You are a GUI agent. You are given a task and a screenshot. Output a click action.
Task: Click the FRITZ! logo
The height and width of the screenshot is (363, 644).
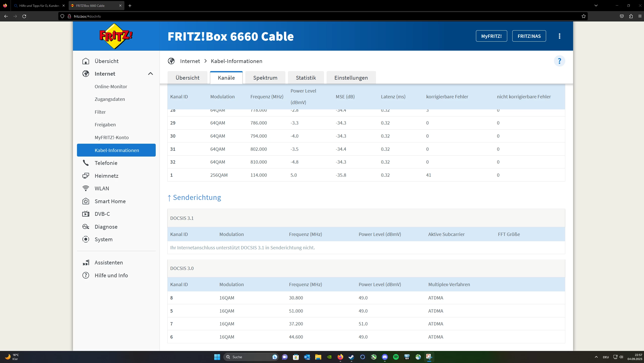[x=116, y=36]
